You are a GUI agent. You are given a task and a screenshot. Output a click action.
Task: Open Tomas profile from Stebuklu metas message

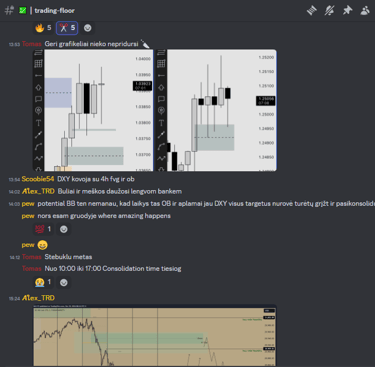click(32, 257)
